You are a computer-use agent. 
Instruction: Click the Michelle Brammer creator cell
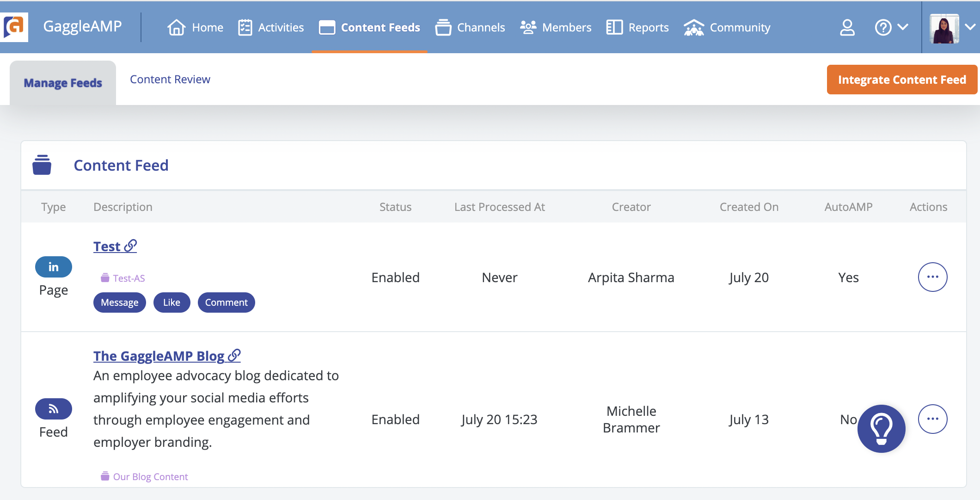[631, 420]
